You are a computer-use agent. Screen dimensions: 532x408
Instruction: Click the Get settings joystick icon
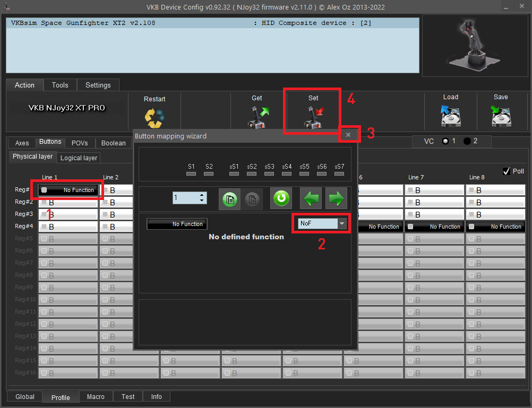point(259,117)
